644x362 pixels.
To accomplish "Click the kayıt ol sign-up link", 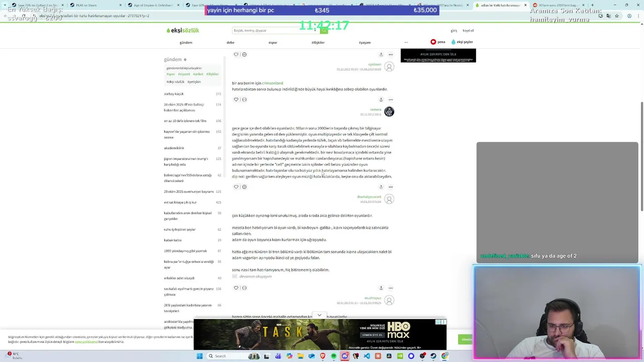I will pyautogui.click(x=468, y=31).
